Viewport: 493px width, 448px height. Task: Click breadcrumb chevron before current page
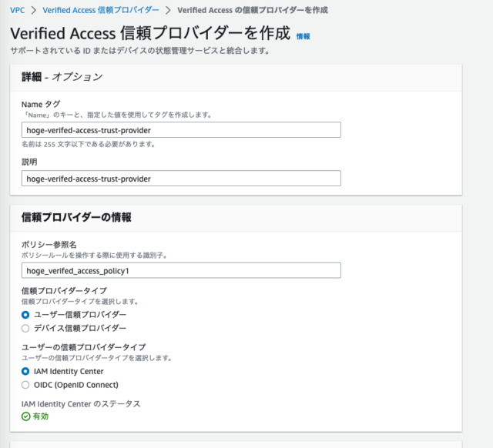point(168,10)
